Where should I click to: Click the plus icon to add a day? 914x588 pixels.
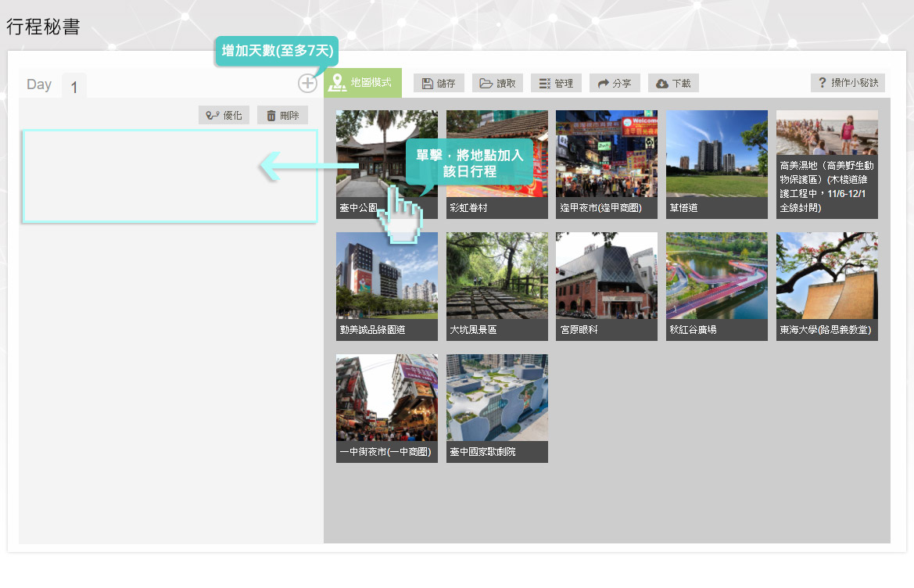click(307, 84)
